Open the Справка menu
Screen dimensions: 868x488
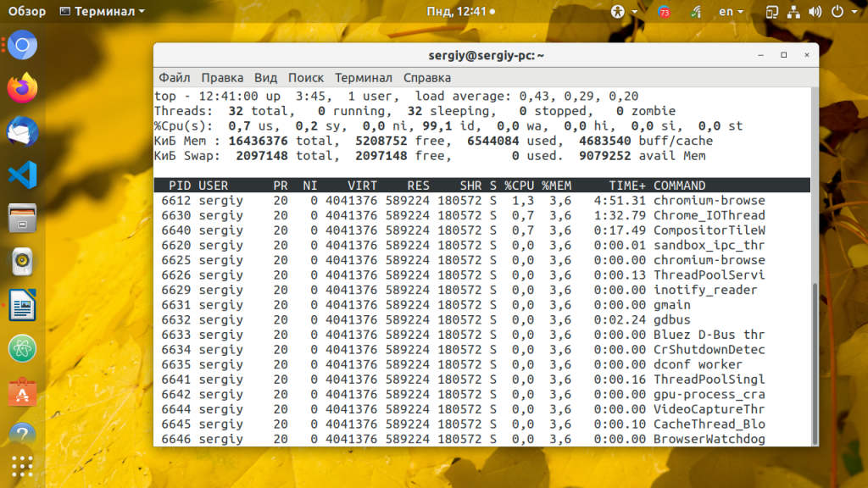click(x=426, y=77)
